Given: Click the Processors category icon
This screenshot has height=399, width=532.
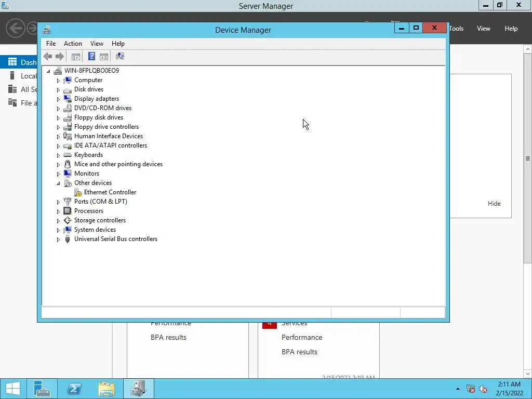Looking at the screenshot, I should (x=68, y=211).
